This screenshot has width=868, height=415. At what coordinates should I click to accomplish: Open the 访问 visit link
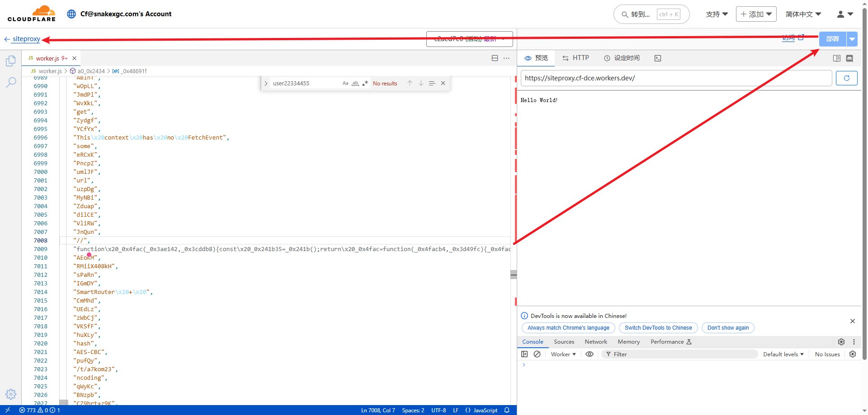coord(793,37)
